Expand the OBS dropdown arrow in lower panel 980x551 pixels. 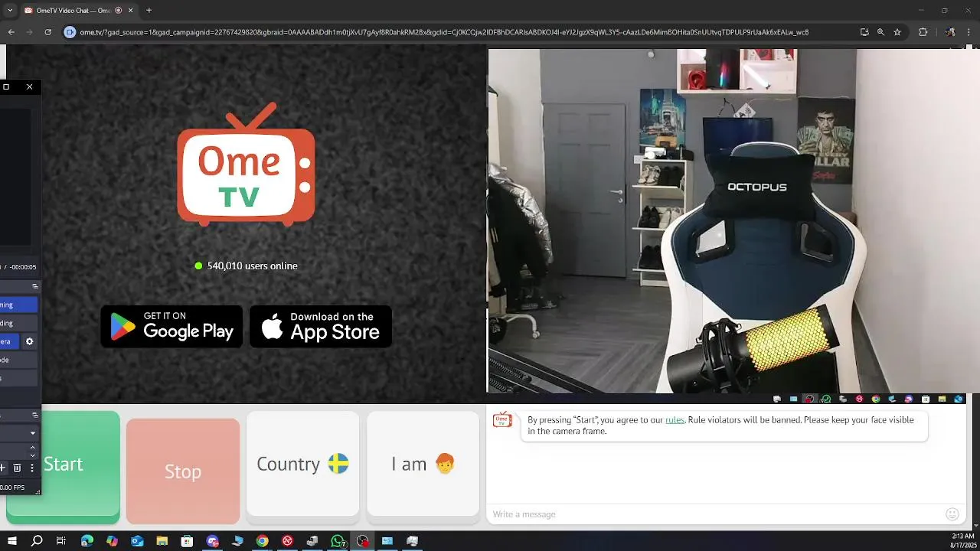pos(32,433)
